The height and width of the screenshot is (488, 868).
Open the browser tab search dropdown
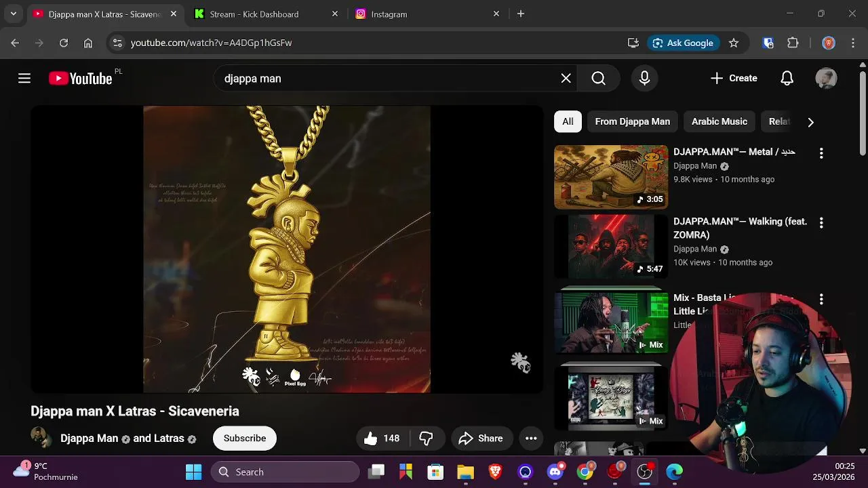click(13, 14)
